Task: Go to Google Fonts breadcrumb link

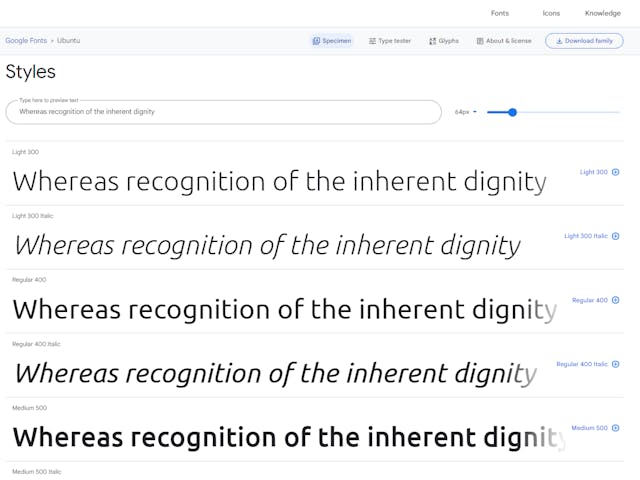Action: (x=26, y=40)
